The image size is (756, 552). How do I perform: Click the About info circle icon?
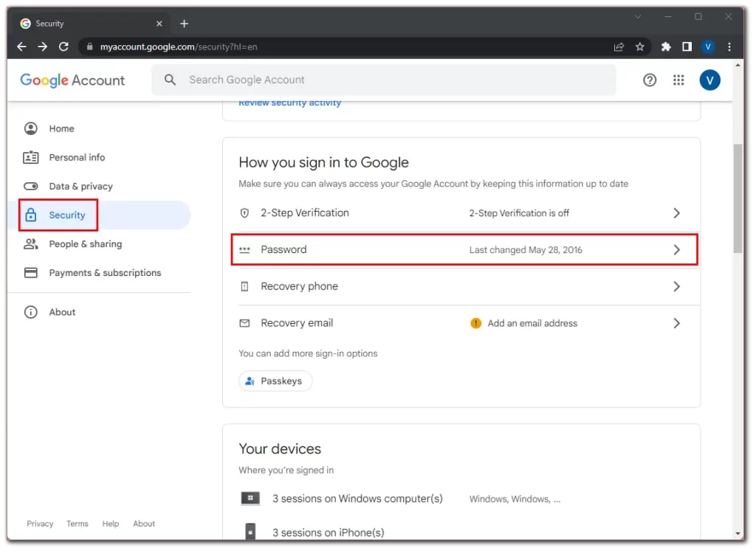31,312
